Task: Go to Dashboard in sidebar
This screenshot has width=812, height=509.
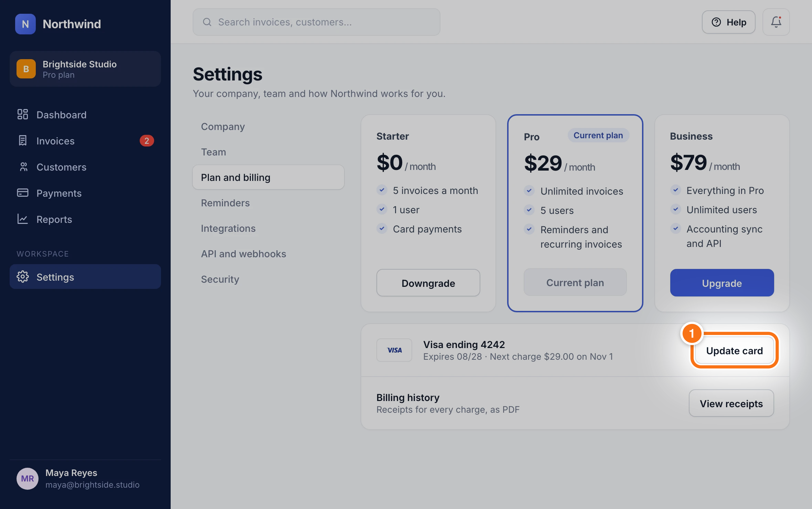Action: 85,115
